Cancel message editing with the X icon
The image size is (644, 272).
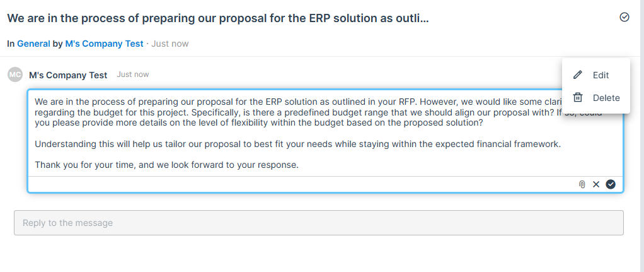596,184
